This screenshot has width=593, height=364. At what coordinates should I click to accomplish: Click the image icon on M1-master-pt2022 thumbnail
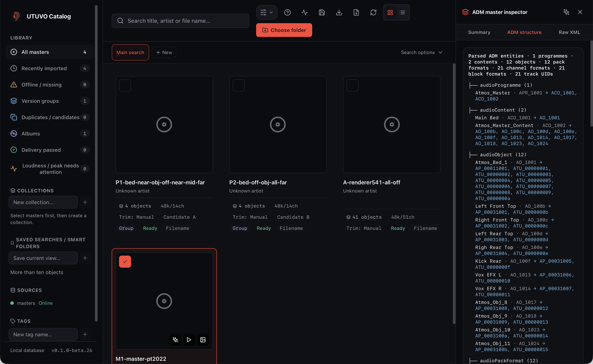click(203, 340)
